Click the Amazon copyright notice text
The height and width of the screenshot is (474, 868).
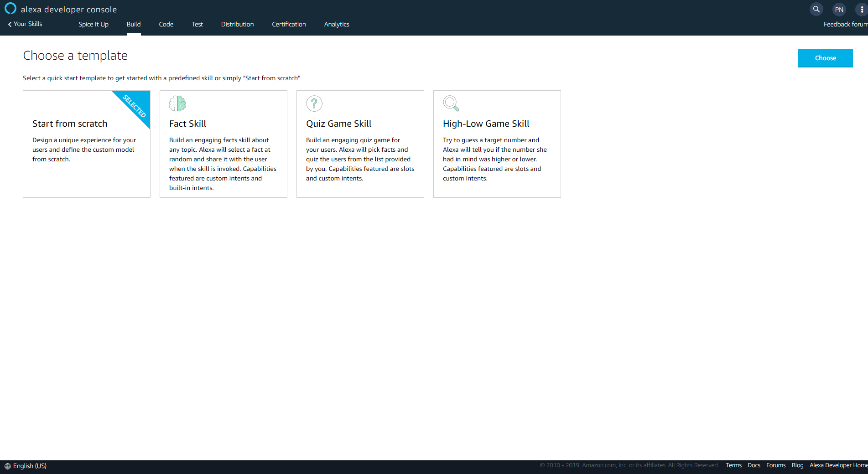(629, 465)
